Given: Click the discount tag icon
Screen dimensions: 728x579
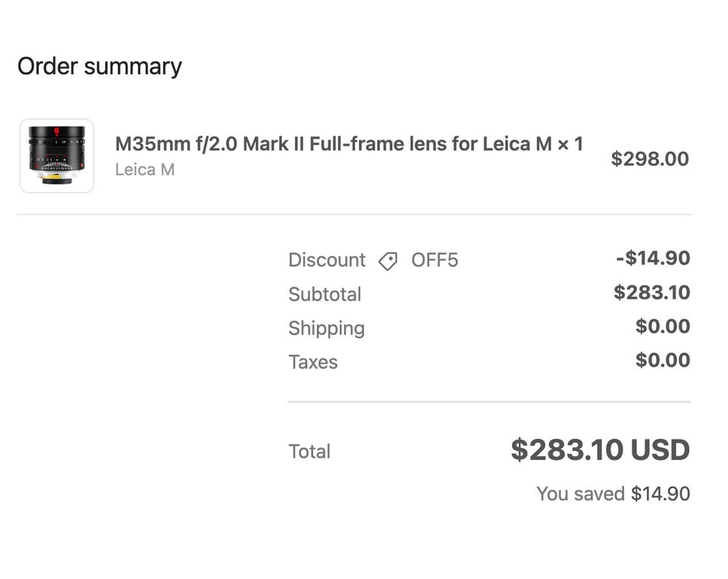Looking at the screenshot, I should (388, 261).
